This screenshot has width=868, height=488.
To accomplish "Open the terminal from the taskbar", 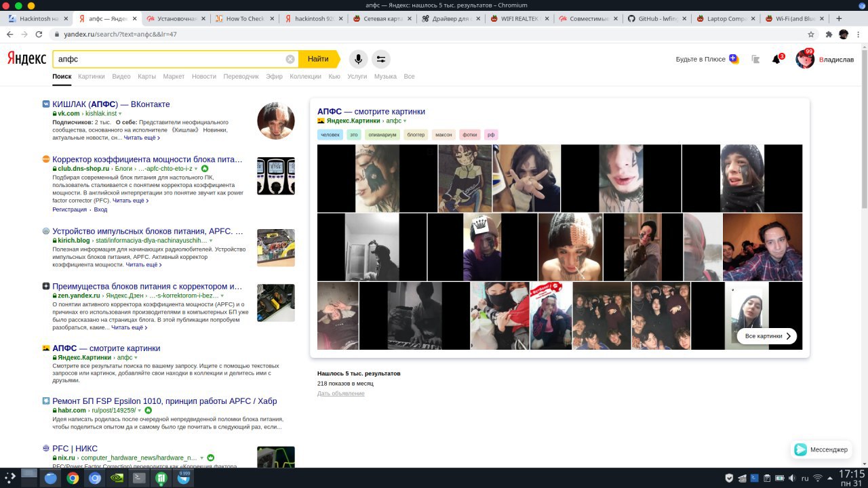I will pyautogui.click(x=138, y=478).
